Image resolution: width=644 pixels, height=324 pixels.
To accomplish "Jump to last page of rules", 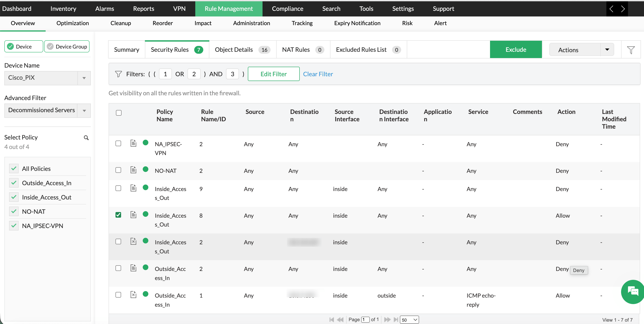I will point(396,319).
